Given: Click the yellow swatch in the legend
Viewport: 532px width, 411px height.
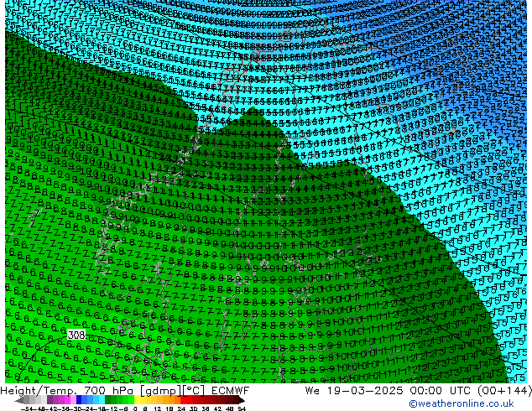Looking at the screenshot, I should pyautogui.click(x=137, y=400).
